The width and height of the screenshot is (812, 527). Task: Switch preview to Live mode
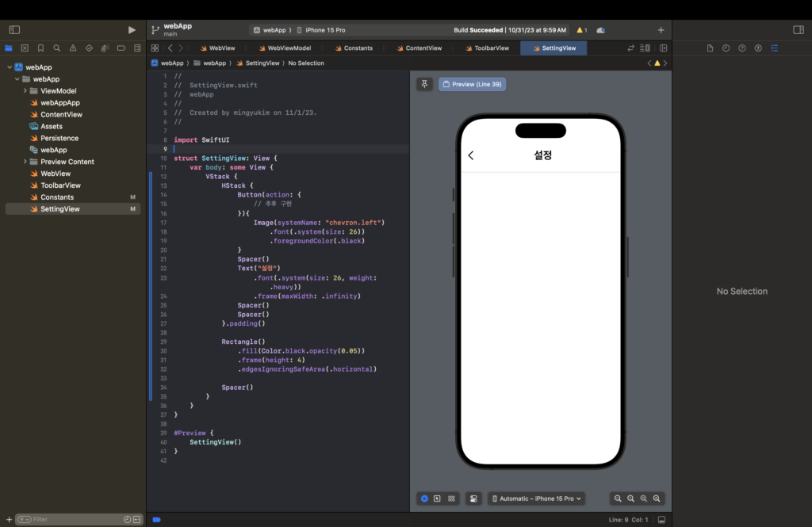[424, 498]
